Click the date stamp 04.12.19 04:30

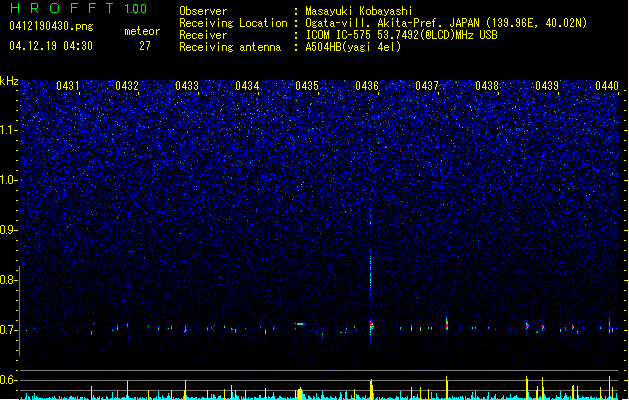(x=51, y=46)
